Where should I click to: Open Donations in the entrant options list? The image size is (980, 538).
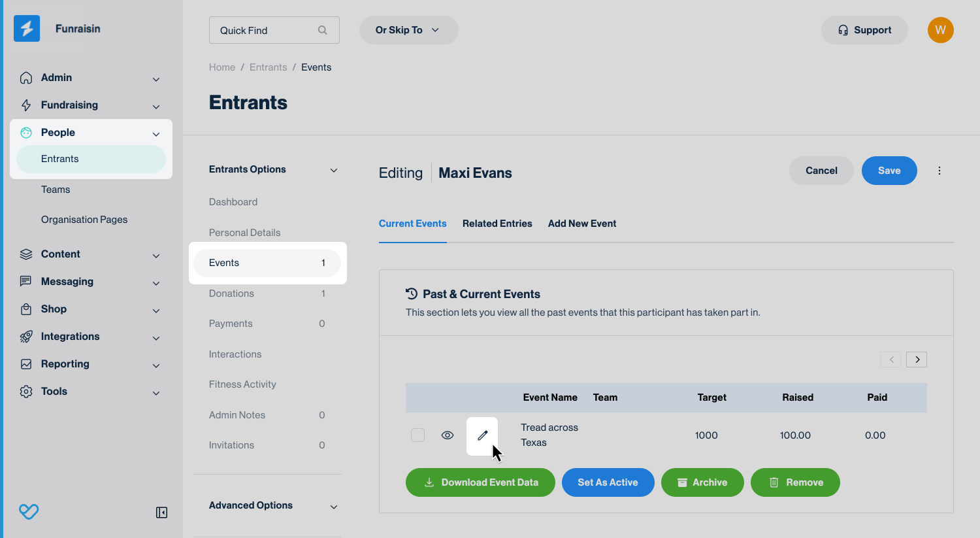point(231,294)
